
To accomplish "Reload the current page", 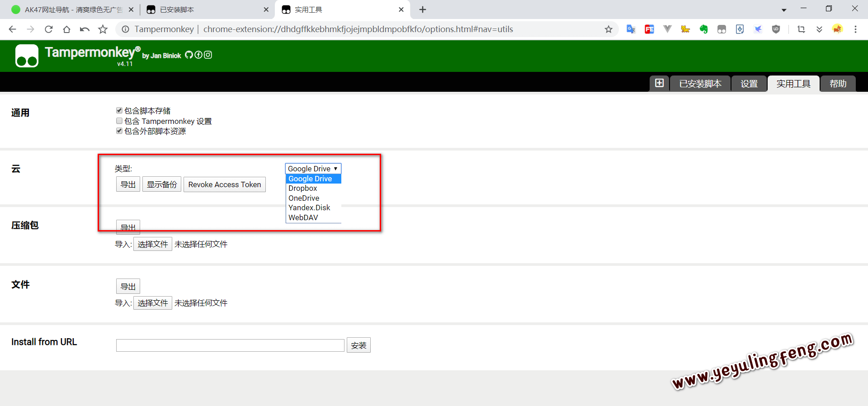I will click(x=48, y=29).
